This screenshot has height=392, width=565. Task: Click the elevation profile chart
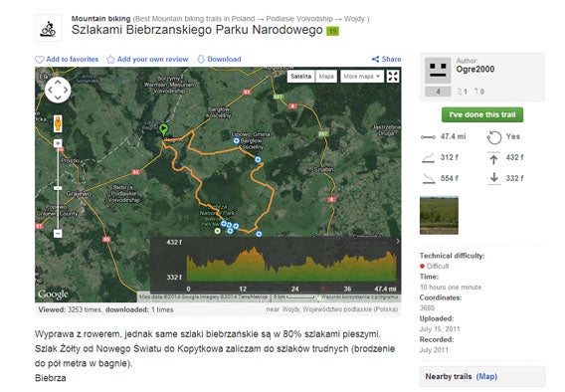(x=291, y=264)
